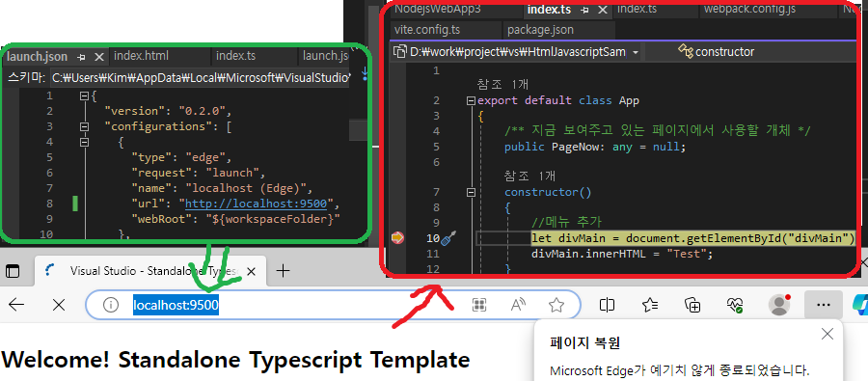Click the //메뉴 추가 comment line
The width and height of the screenshot is (868, 381).
click(565, 223)
